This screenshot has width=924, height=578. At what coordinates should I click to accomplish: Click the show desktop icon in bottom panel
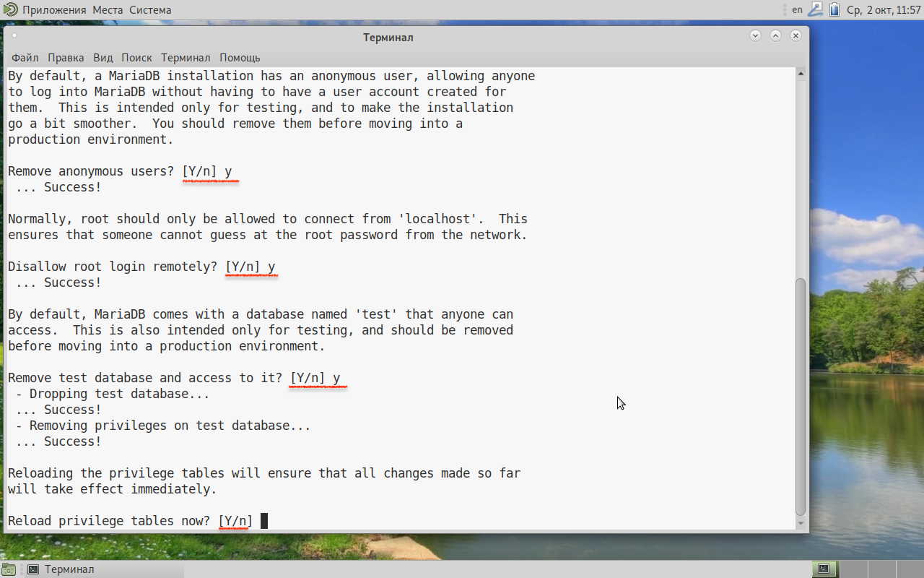pos(9,569)
